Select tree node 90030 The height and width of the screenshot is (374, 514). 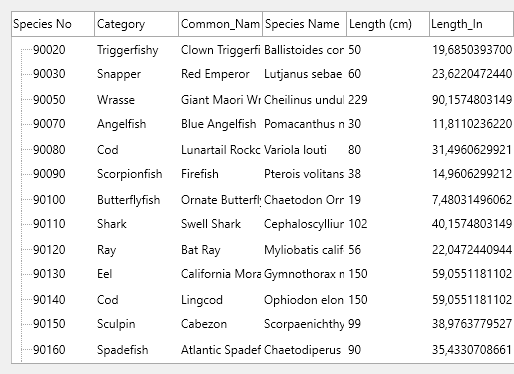click(49, 74)
